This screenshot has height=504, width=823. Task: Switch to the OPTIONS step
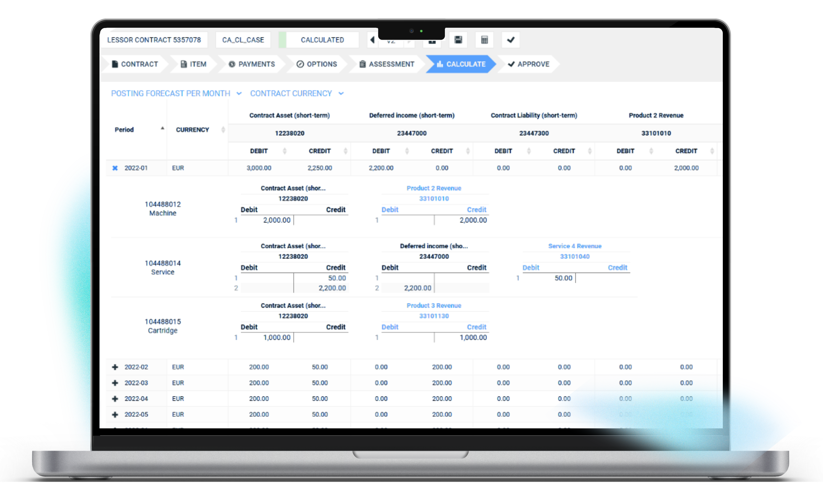coord(317,64)
